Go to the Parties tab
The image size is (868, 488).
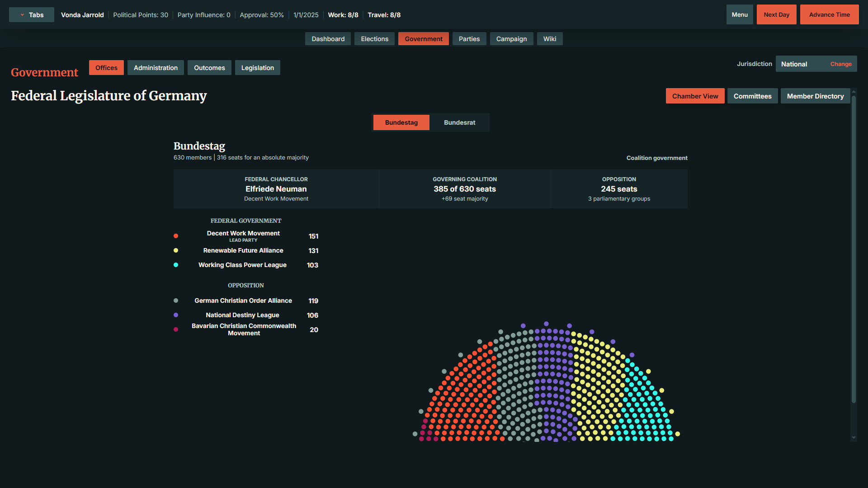point(469,39)
